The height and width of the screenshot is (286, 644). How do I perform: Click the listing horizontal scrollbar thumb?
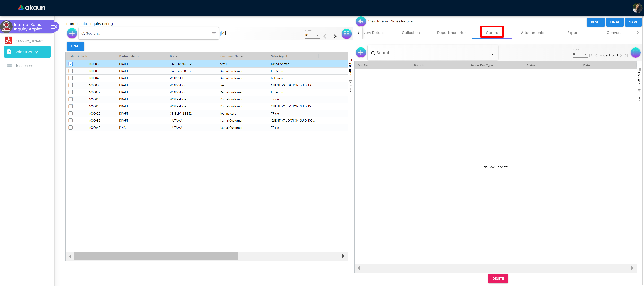[156, 256]
